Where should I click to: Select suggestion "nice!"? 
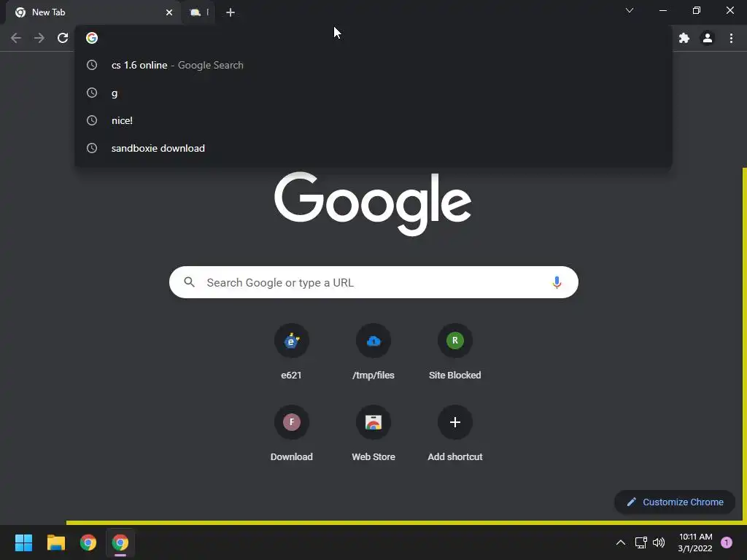(373, 120)
